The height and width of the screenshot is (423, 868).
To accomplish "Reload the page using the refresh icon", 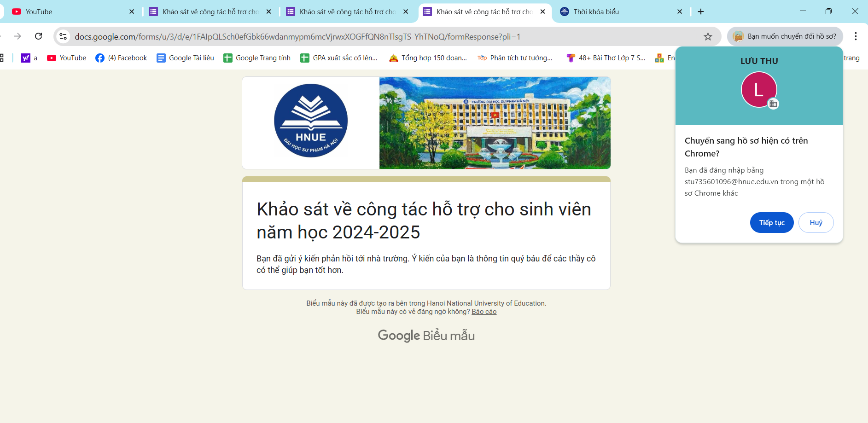I will [x=39, y=36].
